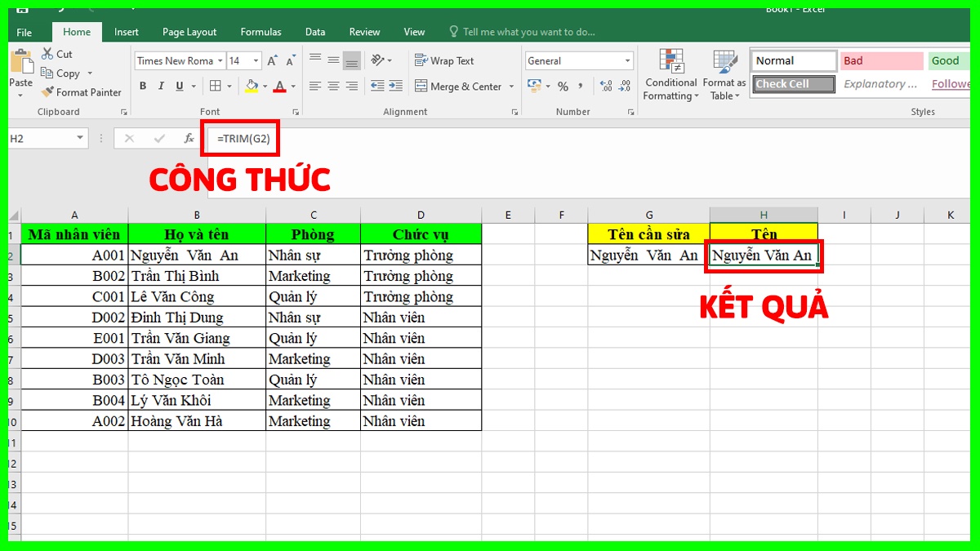Open the General number format dropdown
980x551 pixels.
coord(627,61)
